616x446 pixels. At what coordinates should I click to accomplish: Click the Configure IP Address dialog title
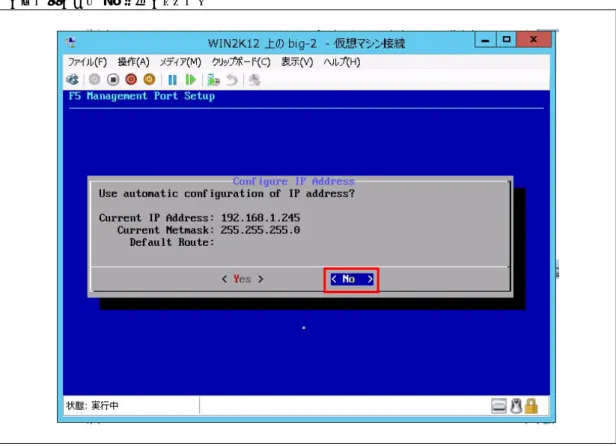(293, 182)
